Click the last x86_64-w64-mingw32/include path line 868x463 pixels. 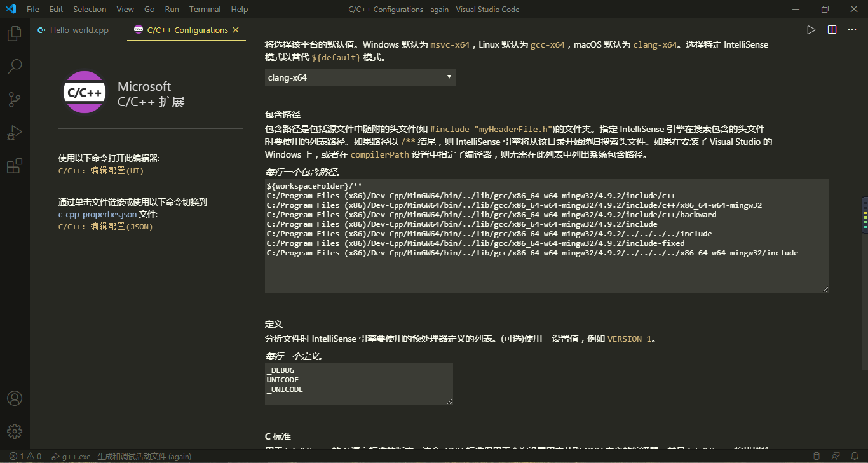(x=532, y=253)
